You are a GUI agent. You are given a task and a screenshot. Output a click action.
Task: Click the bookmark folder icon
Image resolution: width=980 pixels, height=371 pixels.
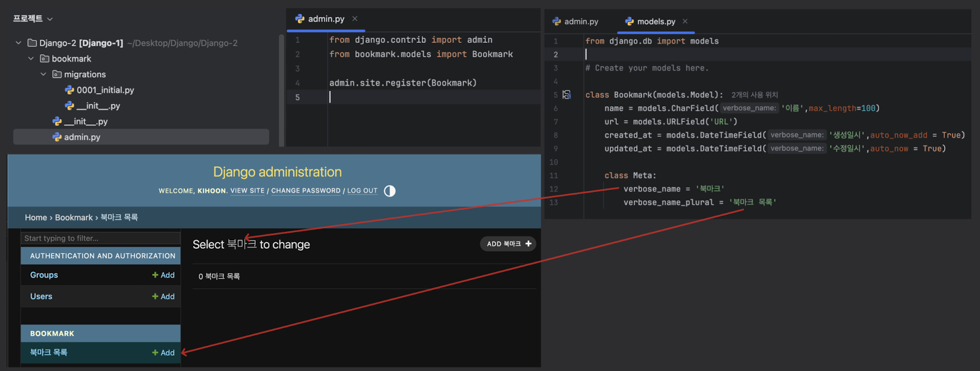(45, 58)
